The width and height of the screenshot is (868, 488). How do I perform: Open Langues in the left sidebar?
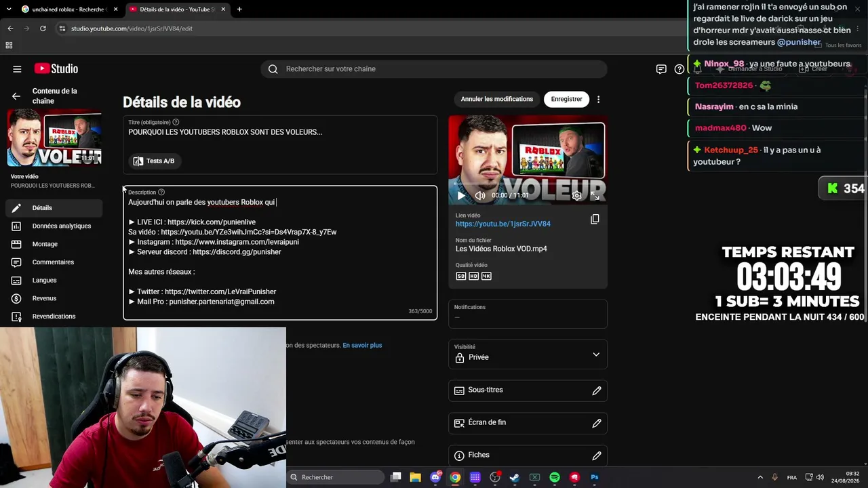click(54, 280)
